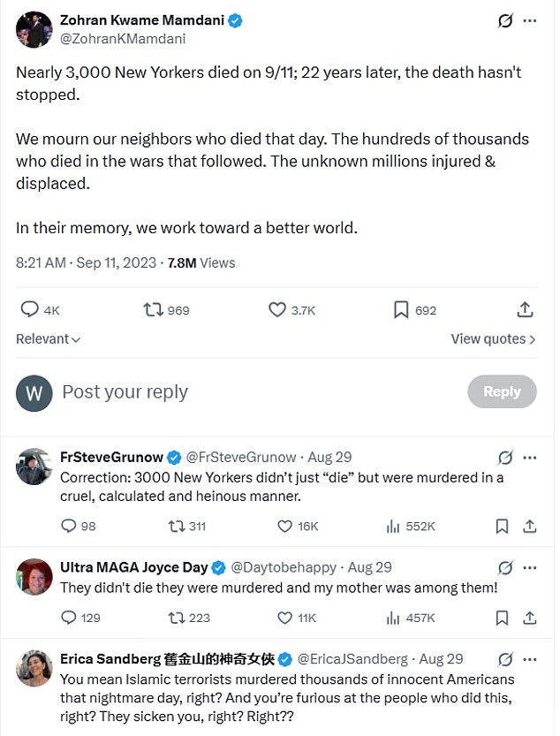The width and height of the screenshot is (560, 736).
Task: Repost the main tweet with 969 reposts
Action: click(166, 310)
